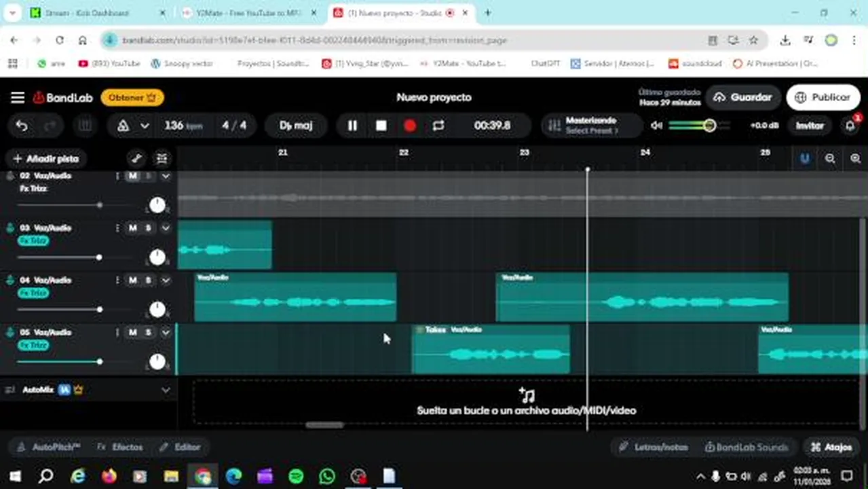868x489 pixels.
Task: Open the Letras/notas panel
Action: click(654, 448)
